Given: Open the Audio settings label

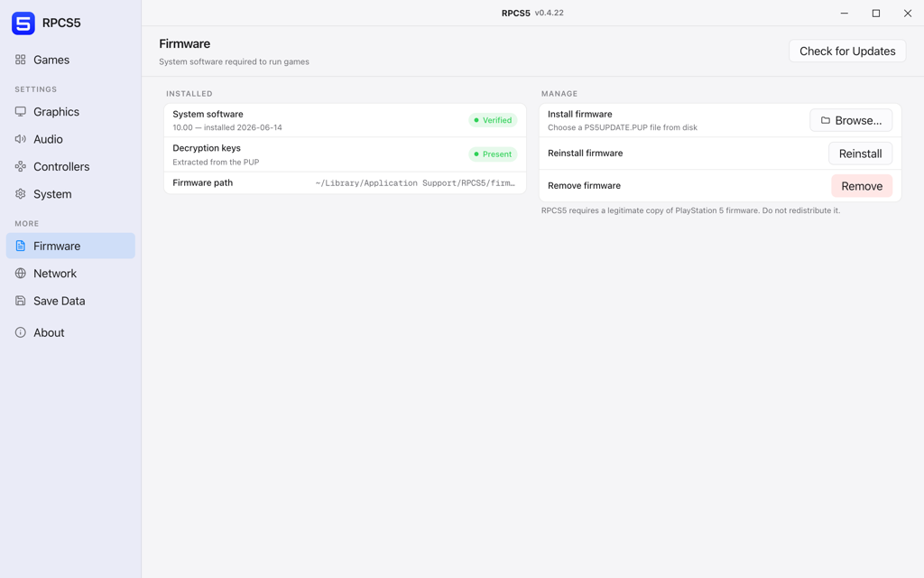Looking at the screenshot, I should pos(48,139).
